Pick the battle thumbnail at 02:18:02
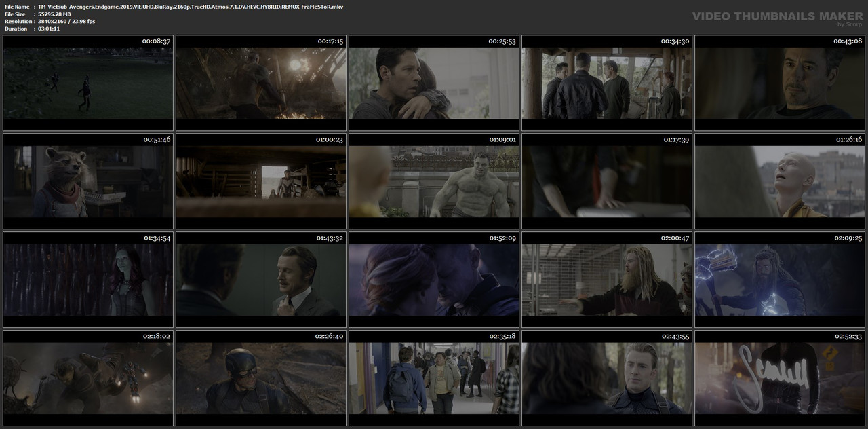This screenshot has width=868, height=429. [x=88, y=377]
